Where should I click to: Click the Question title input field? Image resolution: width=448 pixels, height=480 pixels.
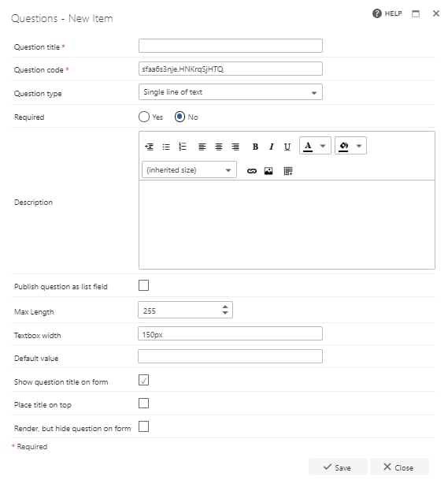point(230,46)
